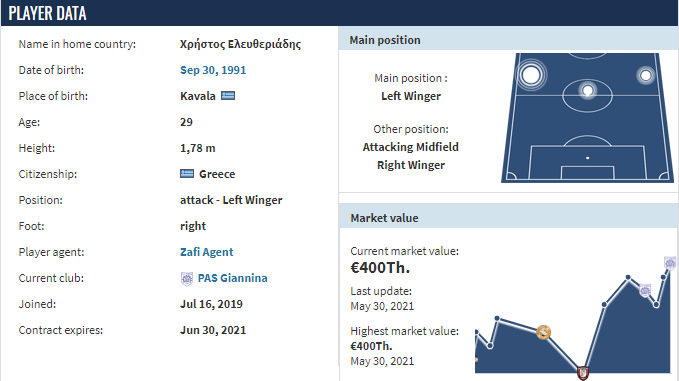This screenshot has width=679, height=381.
Task: Select the hollow data point before the final chart rise
Action: tap(656, 305)
